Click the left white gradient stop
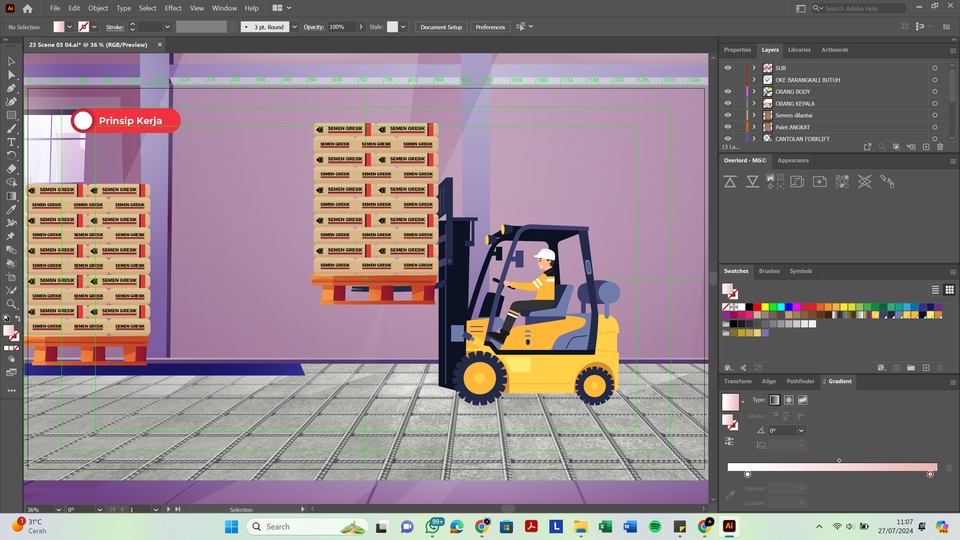Screen dimensions: 960x540 [x=748, y=474]
